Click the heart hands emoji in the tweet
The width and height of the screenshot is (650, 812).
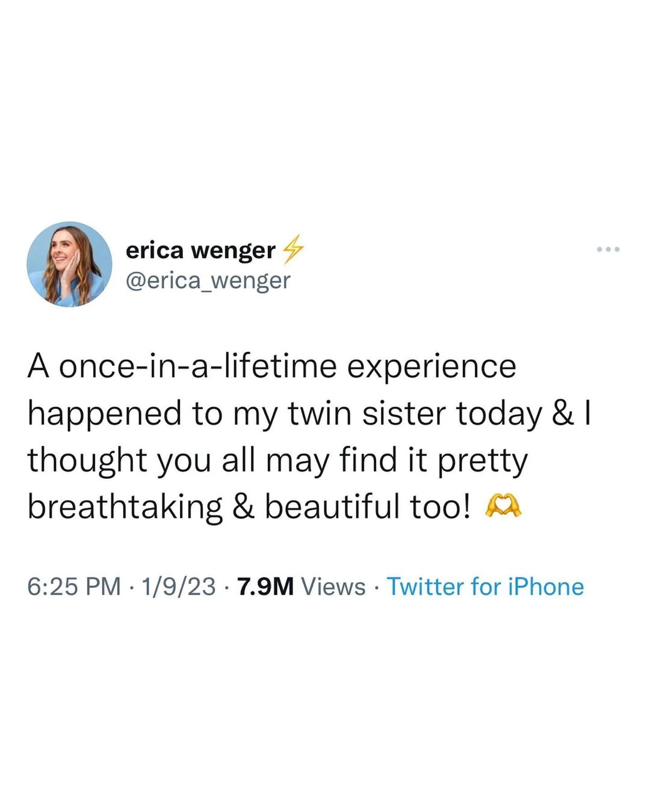(x=503, y=506)
